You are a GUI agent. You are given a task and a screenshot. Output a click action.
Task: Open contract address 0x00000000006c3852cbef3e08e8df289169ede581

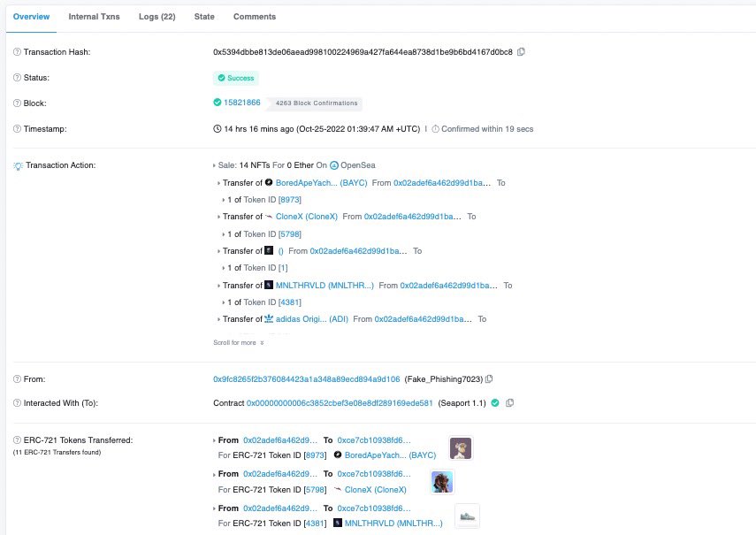pos(340,403)
